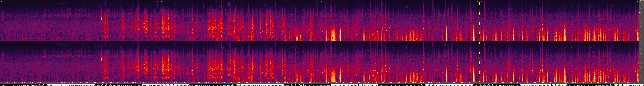Click the 1000 Hz mark on lower channel scale
Screen dimensions: 644x86
coord(641,54)
